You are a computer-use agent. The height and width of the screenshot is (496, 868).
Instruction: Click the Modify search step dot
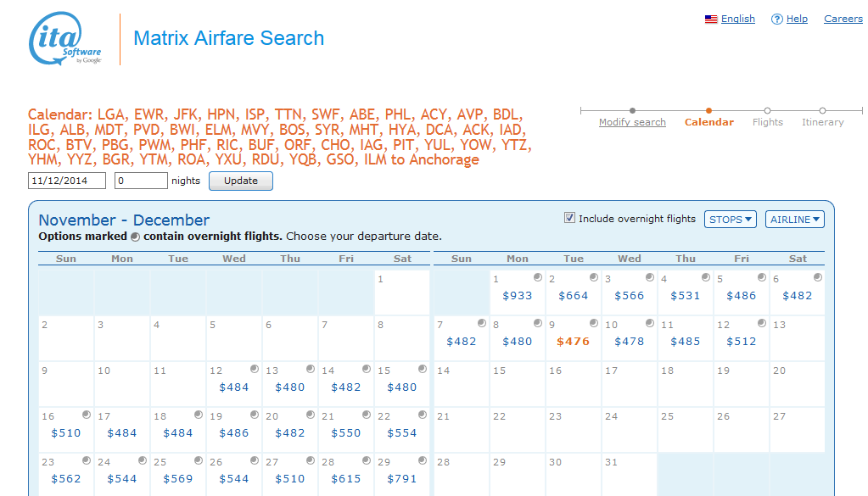click(632, 110)
